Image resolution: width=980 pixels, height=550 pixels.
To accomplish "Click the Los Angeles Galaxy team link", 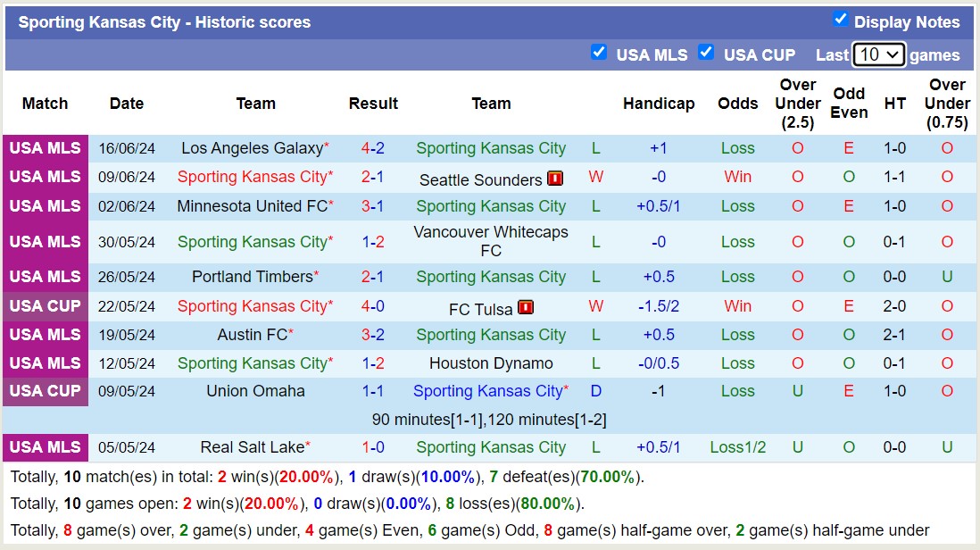I will (252, 148).
